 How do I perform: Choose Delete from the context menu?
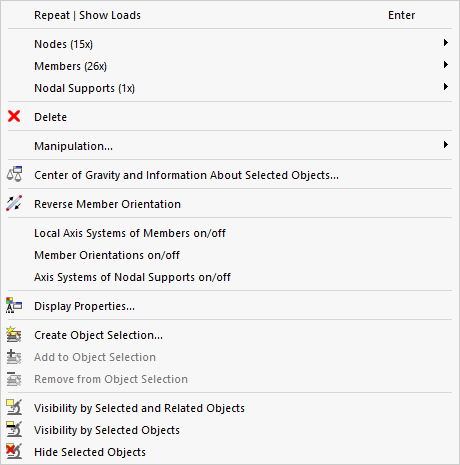pyautogui.click(x=230, y=117)
